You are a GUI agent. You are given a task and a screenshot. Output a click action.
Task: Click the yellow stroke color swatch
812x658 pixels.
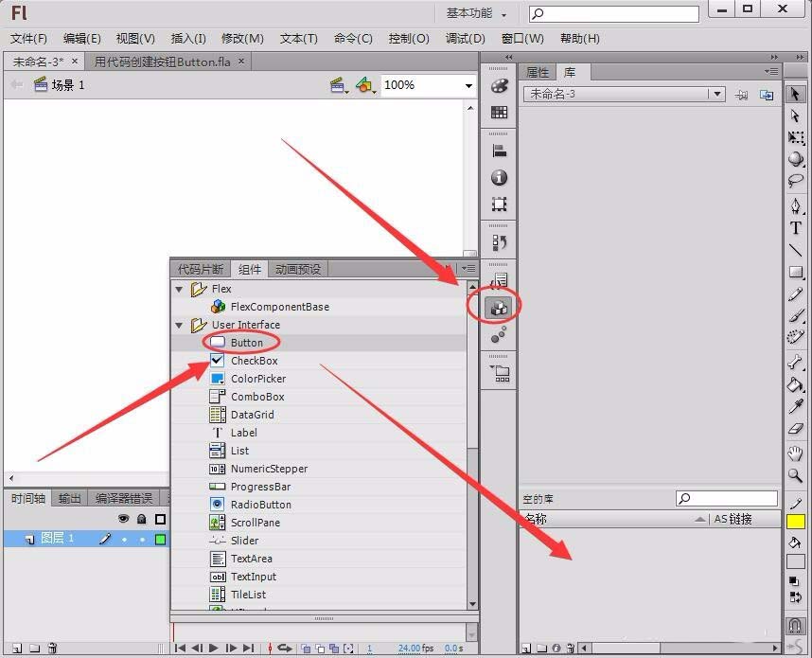[x=796, y=522]
